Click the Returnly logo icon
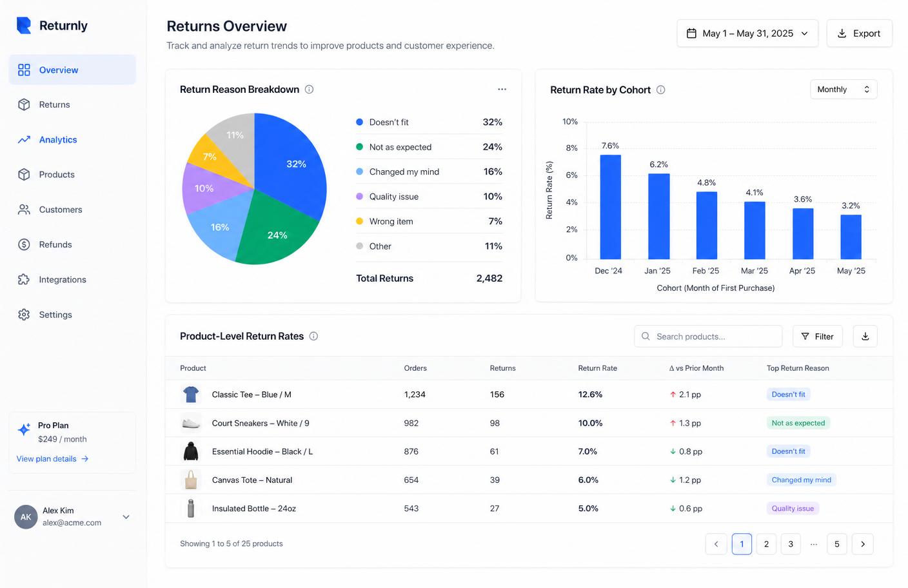The image size is (908, 588). pyautogui.click(x=24, y=25)
